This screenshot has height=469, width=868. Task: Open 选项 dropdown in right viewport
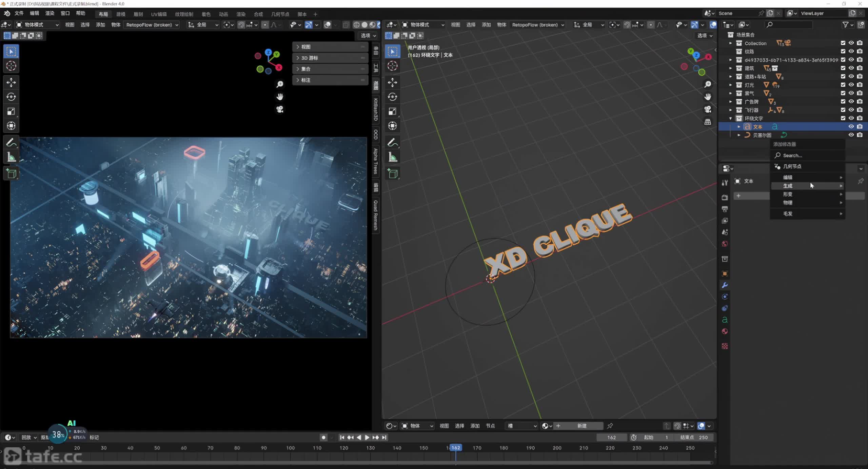click(x=705, y=36)
